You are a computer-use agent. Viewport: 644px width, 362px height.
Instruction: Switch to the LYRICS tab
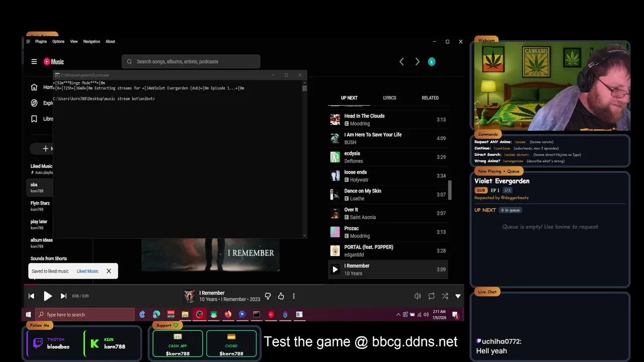[389, 98]
